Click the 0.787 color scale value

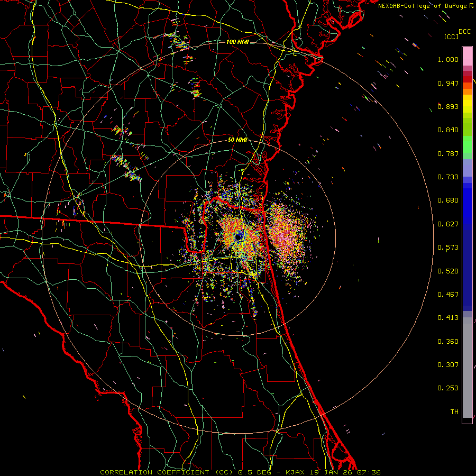[x=448, y=153]
